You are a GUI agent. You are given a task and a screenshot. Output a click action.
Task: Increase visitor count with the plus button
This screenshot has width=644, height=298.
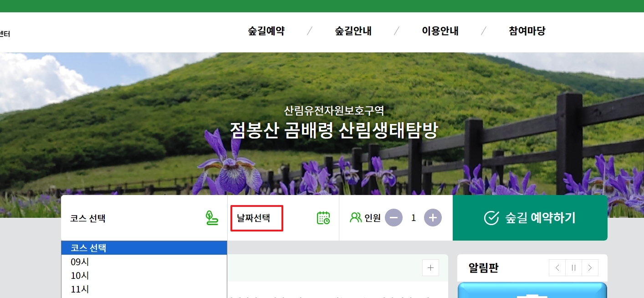(x=433, y=217)
